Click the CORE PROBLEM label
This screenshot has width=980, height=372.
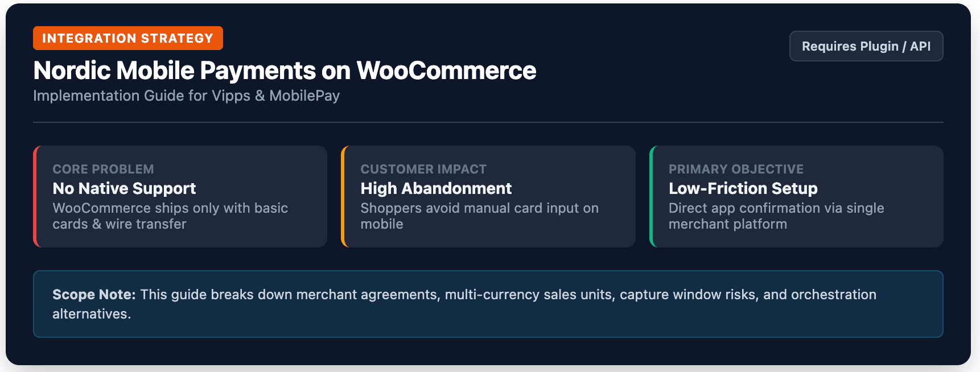tap(103, 169)
